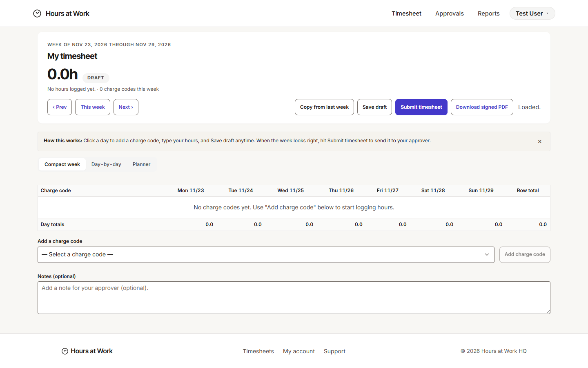Image resolution: width=588 pixels, height=368 pixels.
Task: Open the Test User account menu
Action: [x=532, y=13]
